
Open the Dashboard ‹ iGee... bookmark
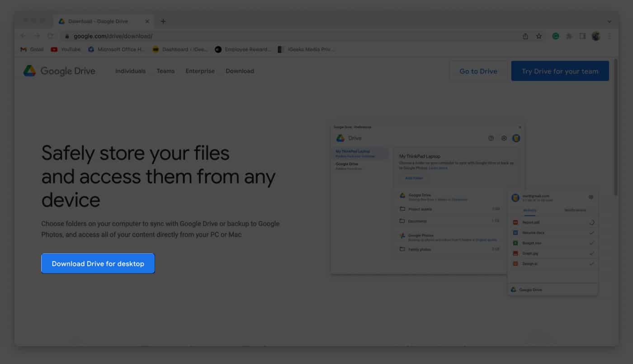(180, 49)
